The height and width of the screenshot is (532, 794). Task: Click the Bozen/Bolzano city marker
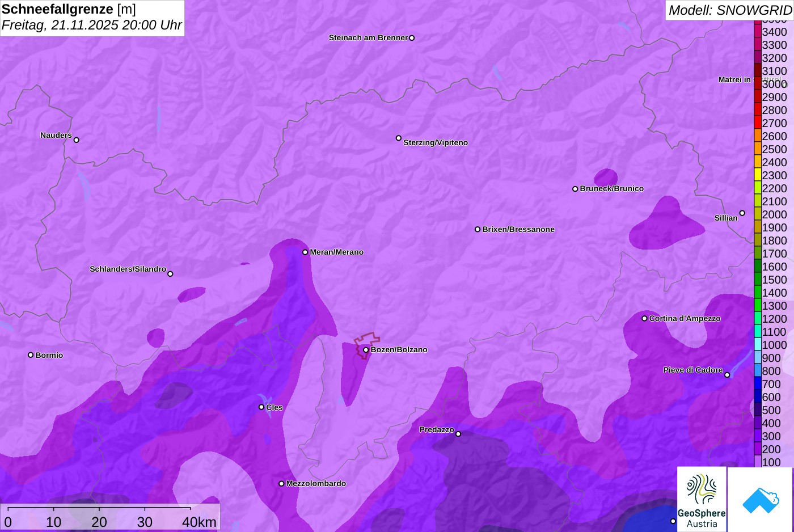point(366,350)
